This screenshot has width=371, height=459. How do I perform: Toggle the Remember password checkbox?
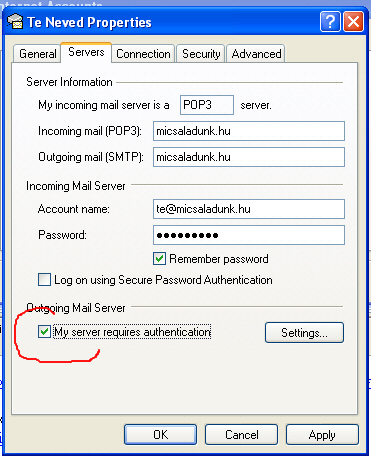tap(160, 258)
